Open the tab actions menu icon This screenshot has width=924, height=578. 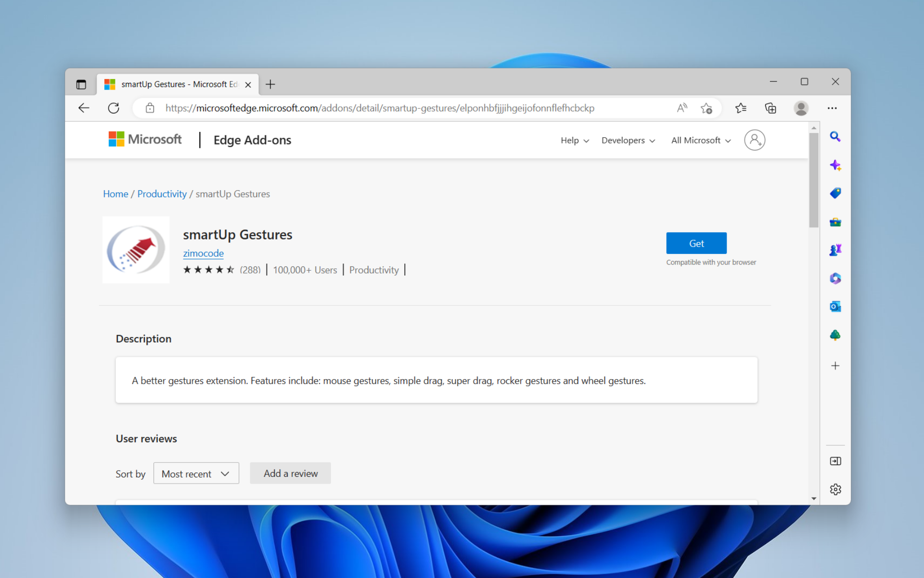pos(81,84)
